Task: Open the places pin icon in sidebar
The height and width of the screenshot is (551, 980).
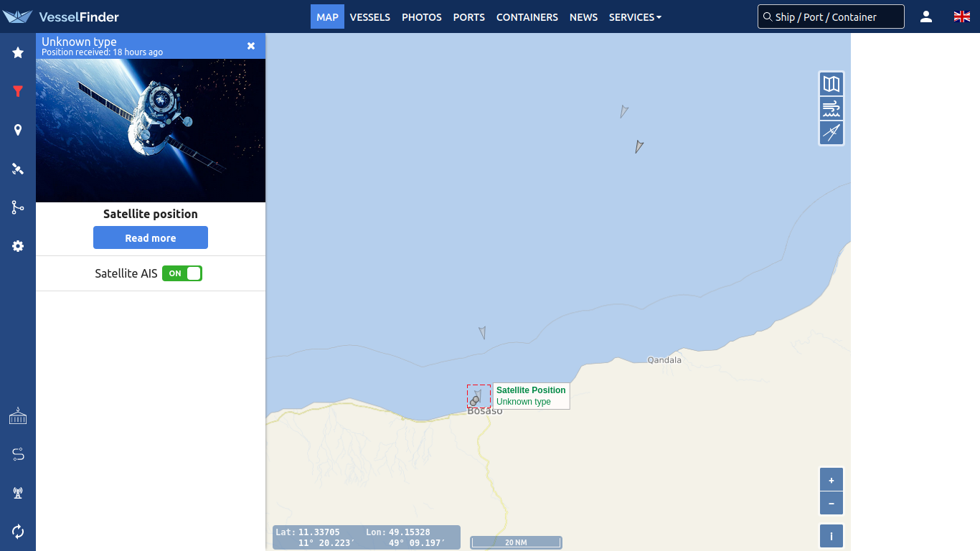Action: [x=18, y=130]
